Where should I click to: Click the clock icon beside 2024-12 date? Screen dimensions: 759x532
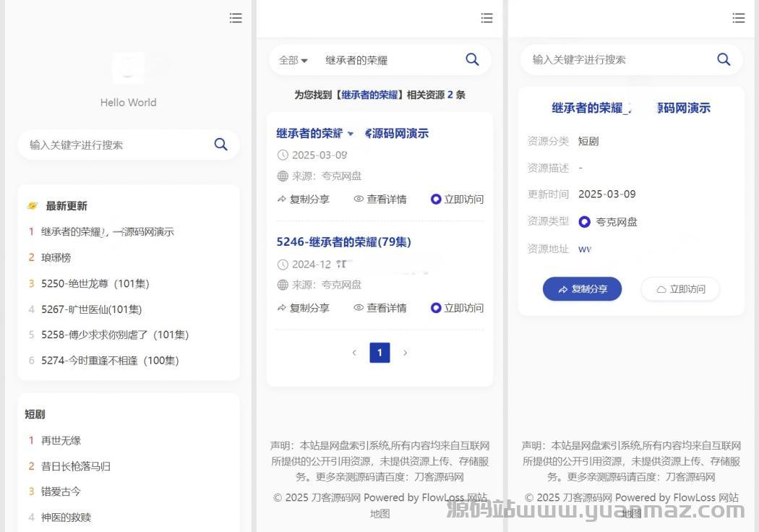click(x=282, y=265)
